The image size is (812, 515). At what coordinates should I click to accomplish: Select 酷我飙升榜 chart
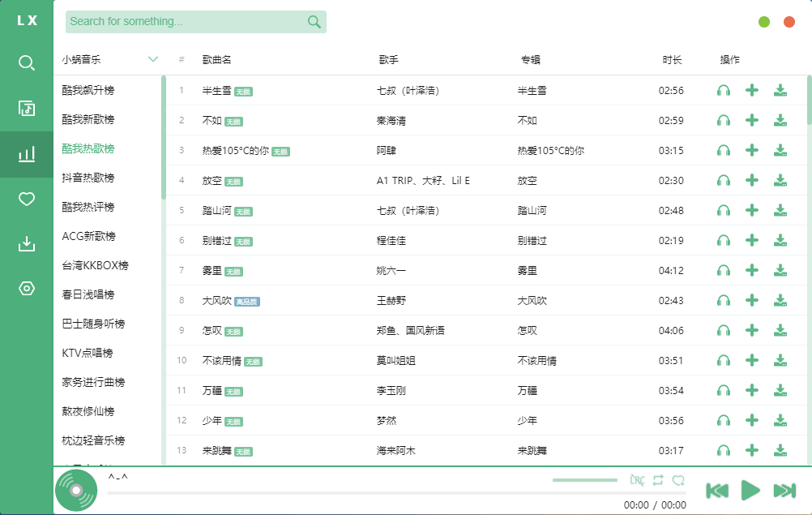pos(88,90)
